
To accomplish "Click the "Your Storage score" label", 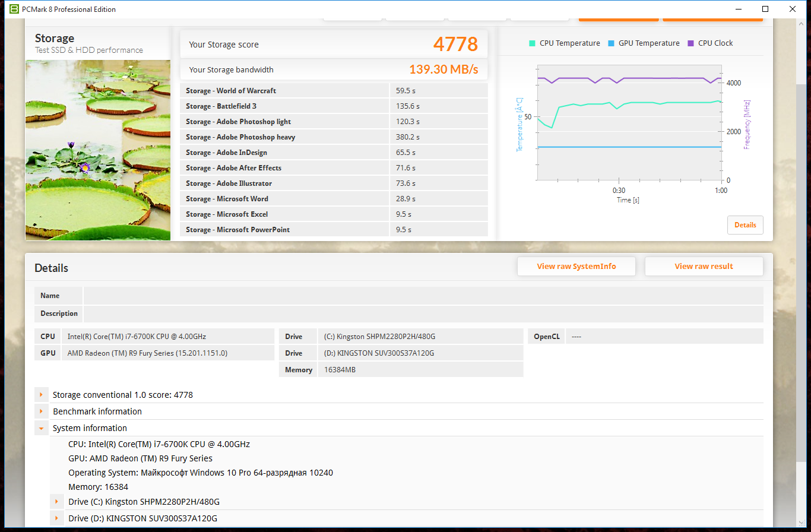I will click(224, 45).
